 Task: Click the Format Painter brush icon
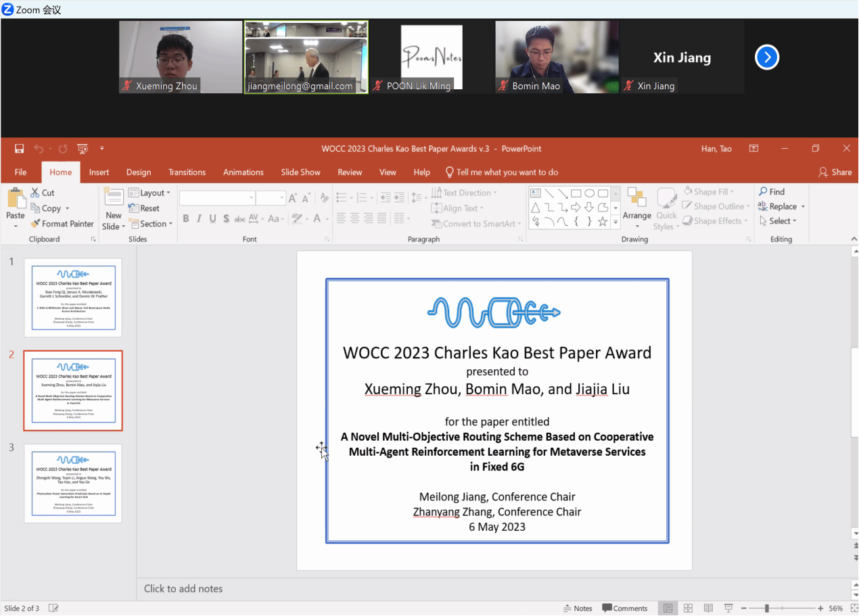pos(36,224)
